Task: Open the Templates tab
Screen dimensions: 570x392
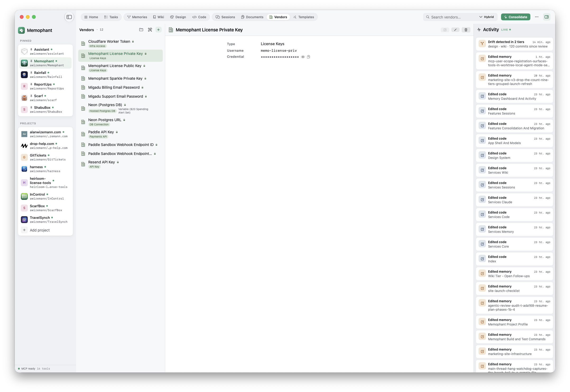Action: 304,17
